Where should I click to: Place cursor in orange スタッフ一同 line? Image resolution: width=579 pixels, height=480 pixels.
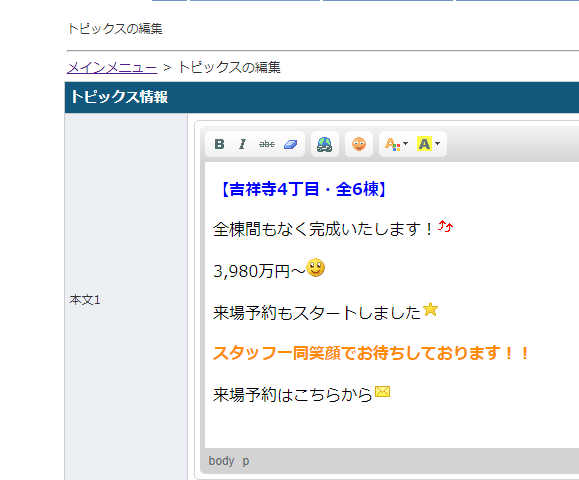click(x=371, y=354)
